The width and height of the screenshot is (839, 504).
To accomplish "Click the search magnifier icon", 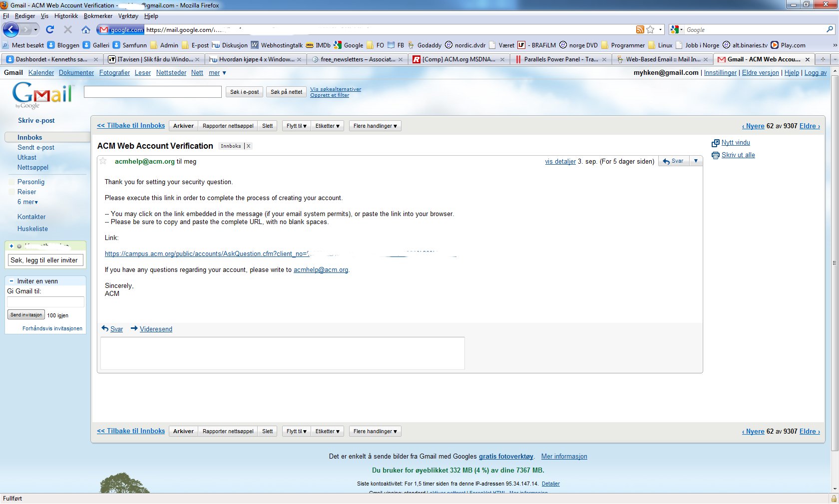I will [830, 29].
